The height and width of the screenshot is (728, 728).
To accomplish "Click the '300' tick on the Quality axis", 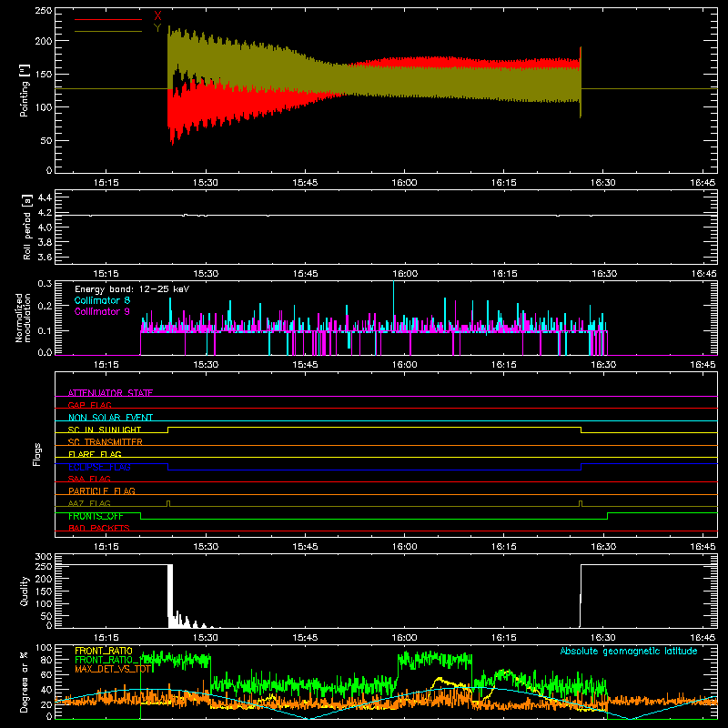I will pos(44,556).
